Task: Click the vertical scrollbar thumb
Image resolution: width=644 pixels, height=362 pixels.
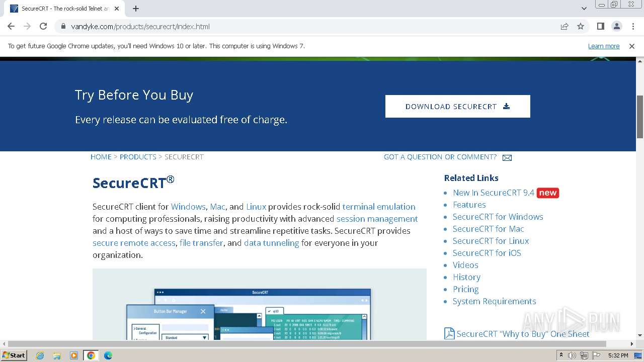Action: [640, 116]
